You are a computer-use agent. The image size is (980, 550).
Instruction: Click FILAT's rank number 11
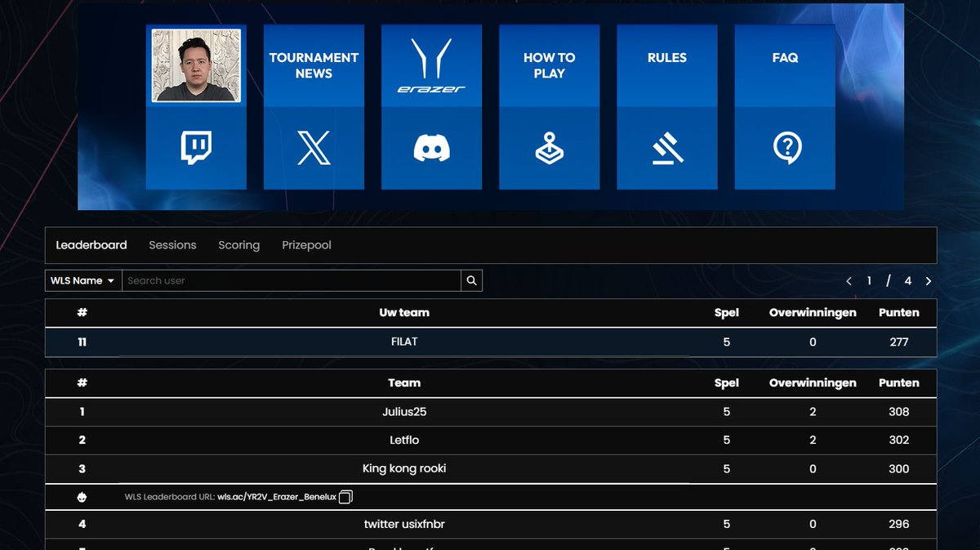coord(82,342)
